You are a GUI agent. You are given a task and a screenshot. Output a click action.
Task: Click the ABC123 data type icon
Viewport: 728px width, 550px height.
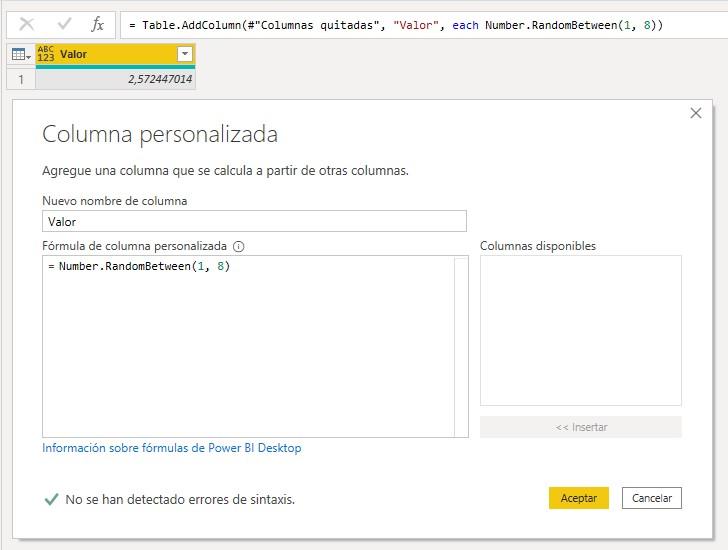(46, 54)
